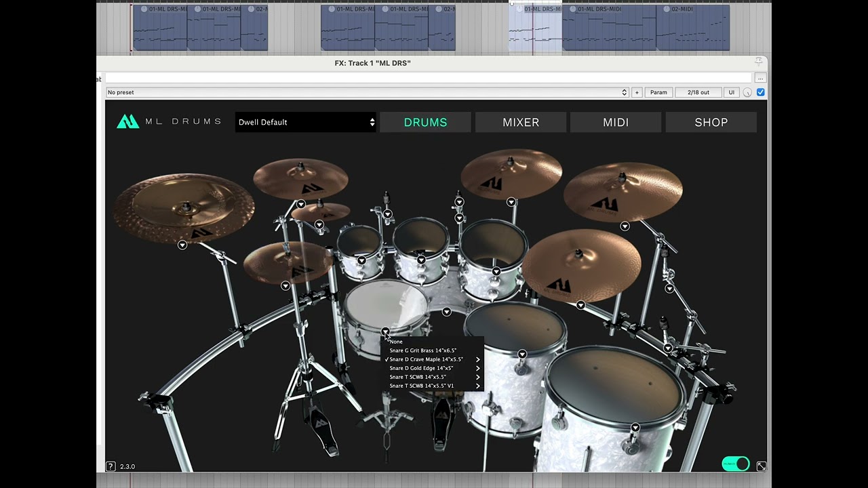Screen dimensions: 868x488
Task: Click the 2/18 out routing button
Action: pyautogui.click(x=698, y=92)
